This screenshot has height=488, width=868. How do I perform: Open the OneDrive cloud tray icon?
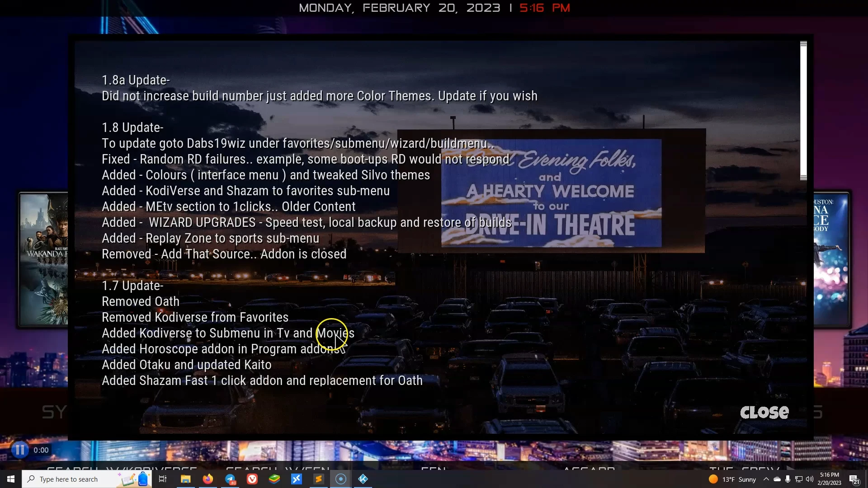(x=777, y=479)
